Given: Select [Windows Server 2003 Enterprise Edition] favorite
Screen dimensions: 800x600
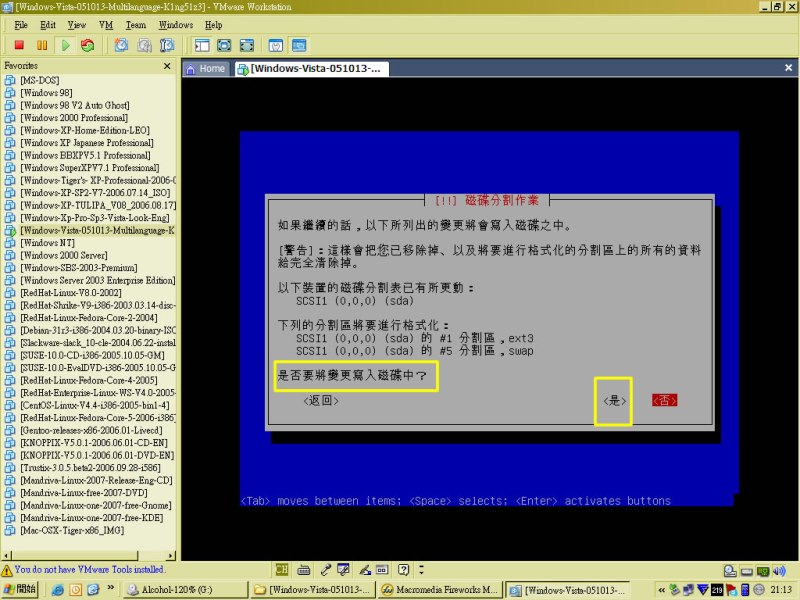Looking at the screenshot, I should [97, 280].
